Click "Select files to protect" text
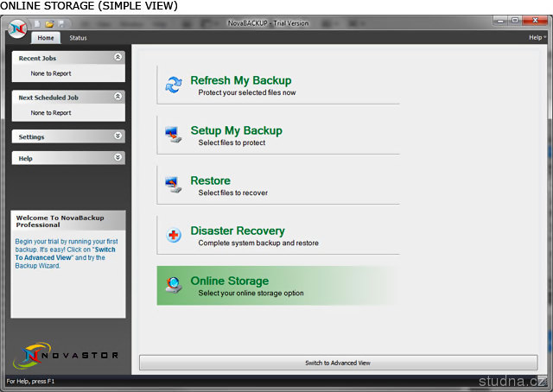 point(232,142)
